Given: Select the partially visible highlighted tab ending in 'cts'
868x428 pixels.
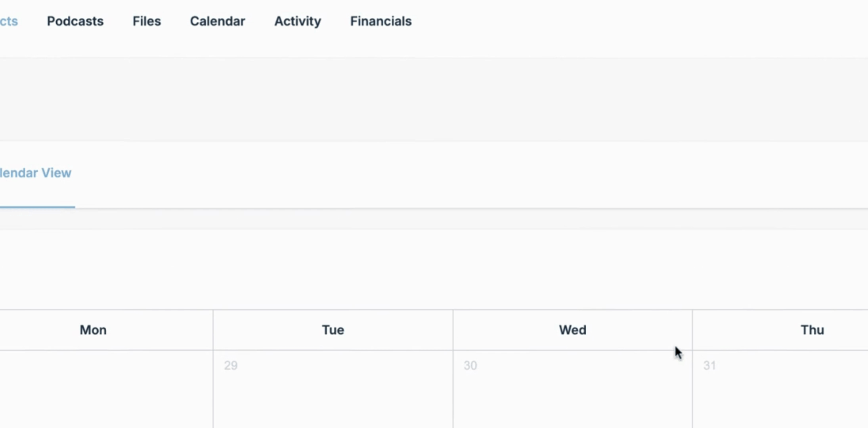Looking at the screenshot, I should click(9, 21).
